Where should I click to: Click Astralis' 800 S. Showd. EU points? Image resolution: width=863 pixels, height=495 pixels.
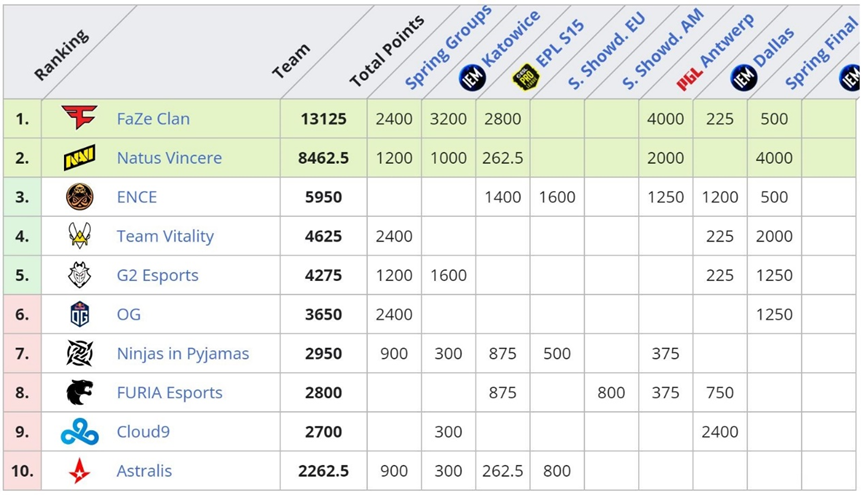557,470
